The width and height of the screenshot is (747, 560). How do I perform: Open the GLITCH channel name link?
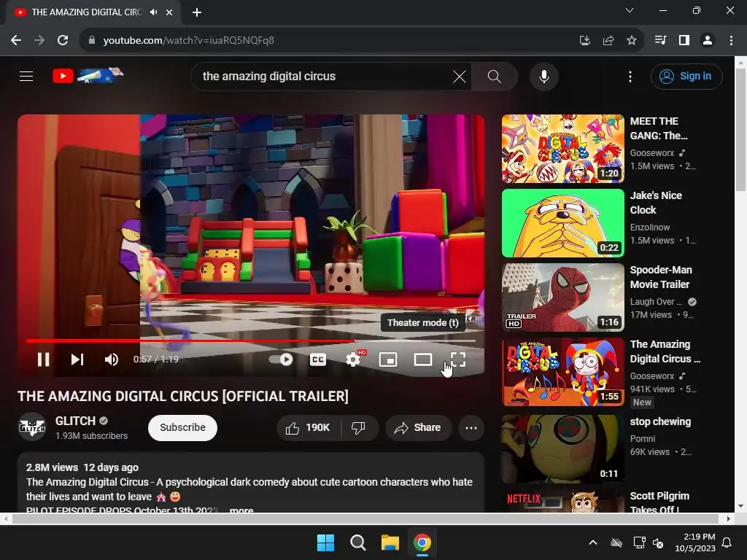[75, 421]
